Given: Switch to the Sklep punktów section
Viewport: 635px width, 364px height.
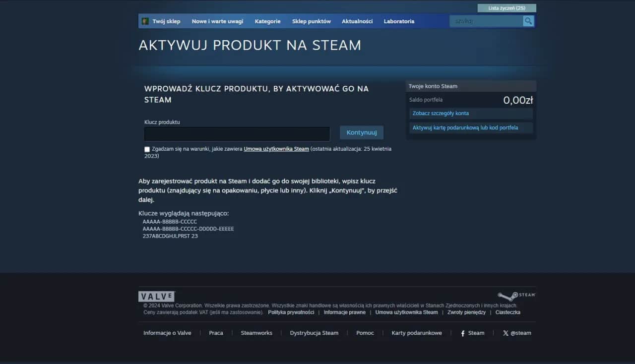Looking at the screenshot, I should (x=311, y=21).
